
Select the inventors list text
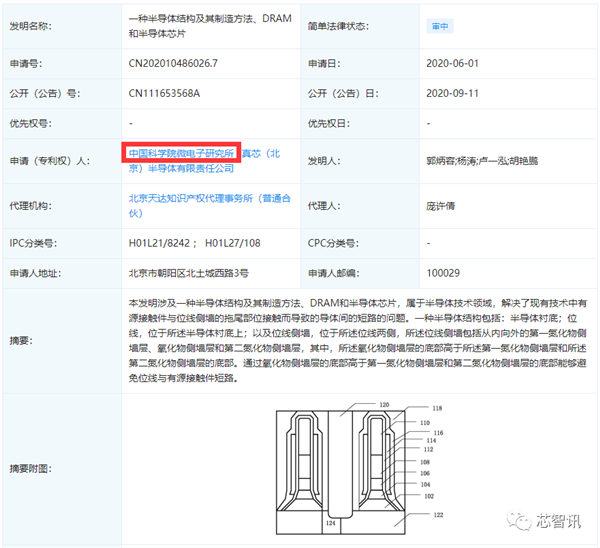pos(482,161)
